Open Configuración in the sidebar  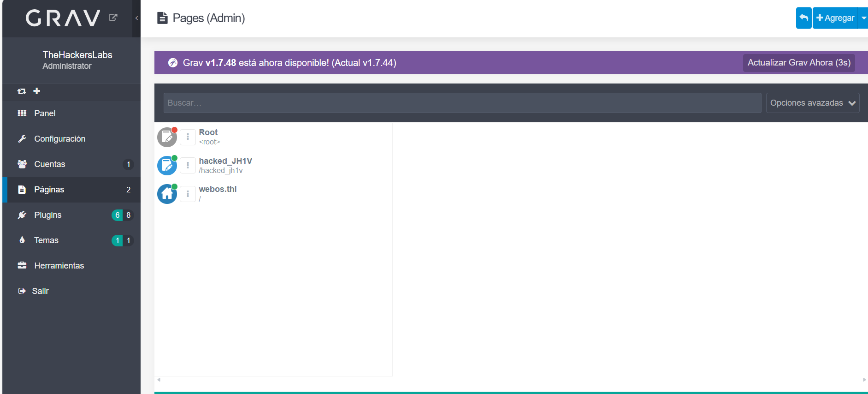coord(71,139)
